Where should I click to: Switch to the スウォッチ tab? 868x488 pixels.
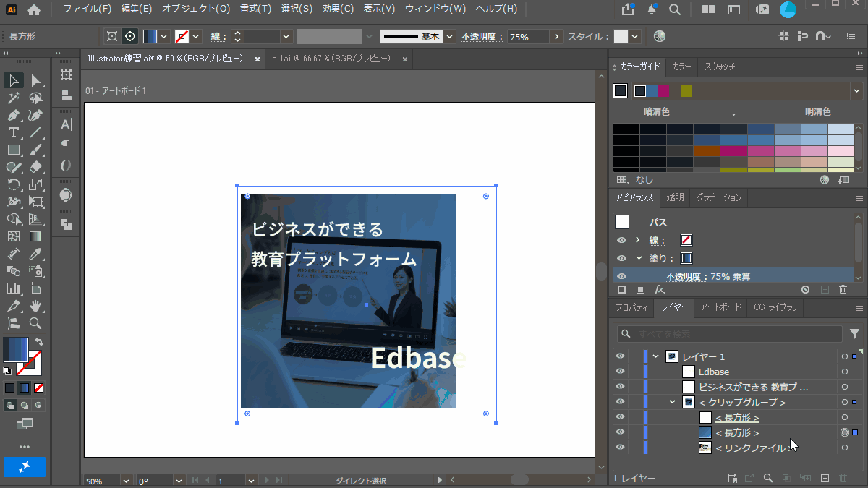[719, 67]
